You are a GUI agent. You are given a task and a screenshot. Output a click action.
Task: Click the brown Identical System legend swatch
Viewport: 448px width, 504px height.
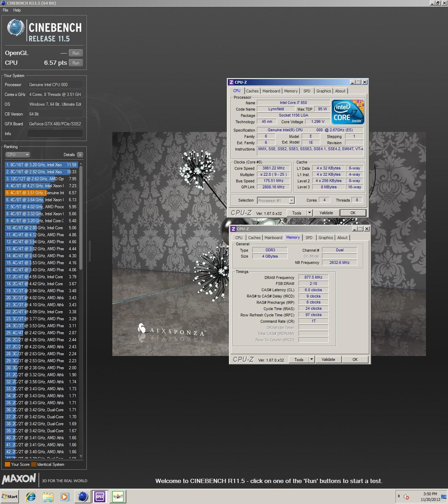coord(34,464)
